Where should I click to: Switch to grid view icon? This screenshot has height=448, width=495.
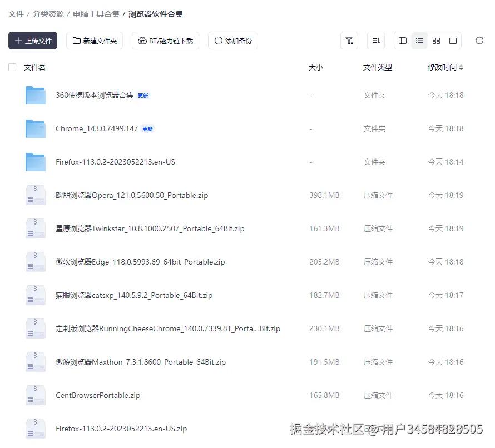pos(436,41)
